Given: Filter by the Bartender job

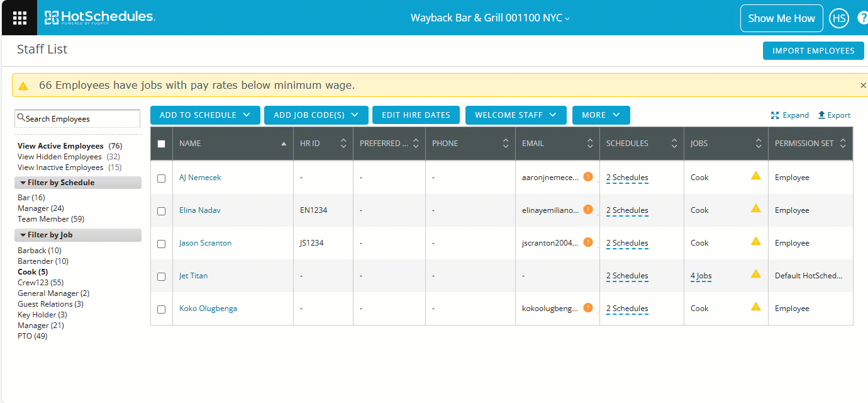Looking at the screenshot, I should click(43, 261).
